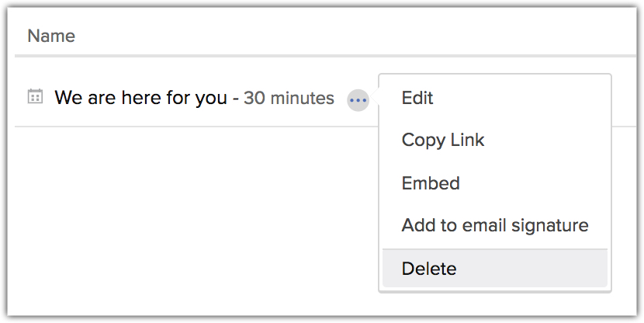Choose Delete from the options menu
Viewport: 644px width, 323px height.
point(429,269)
